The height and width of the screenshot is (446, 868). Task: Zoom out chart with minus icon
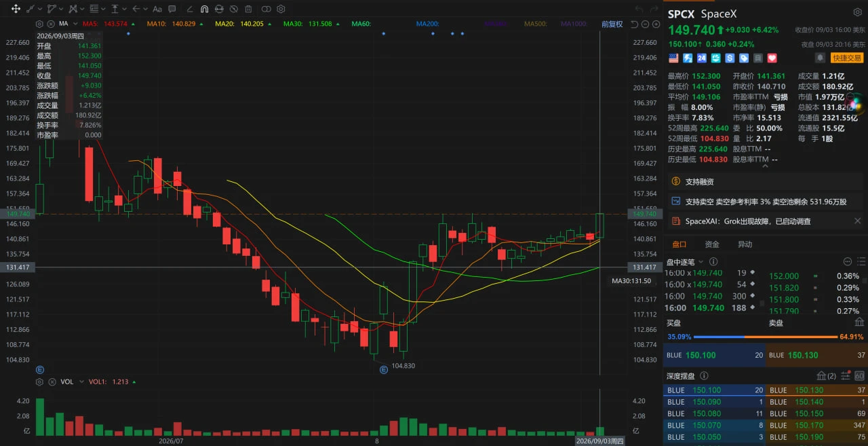(644, 24)
